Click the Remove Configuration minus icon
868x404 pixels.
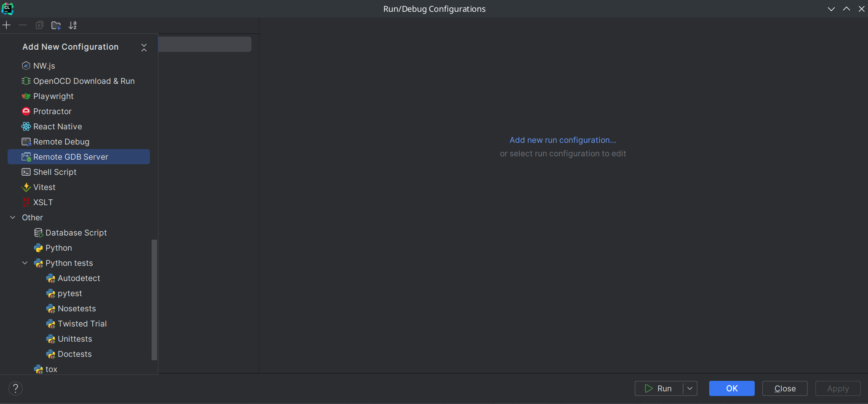23,25
